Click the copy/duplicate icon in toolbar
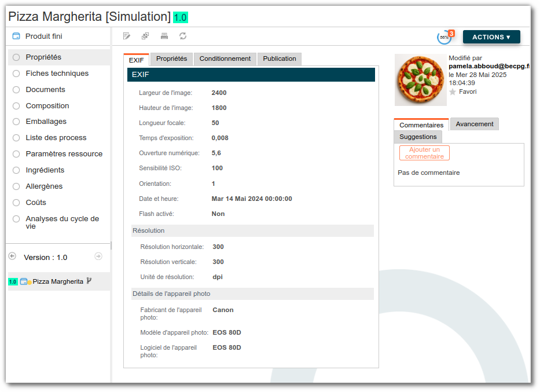The height and width of the screenshot is (392, 540). [x=145, y=36]
